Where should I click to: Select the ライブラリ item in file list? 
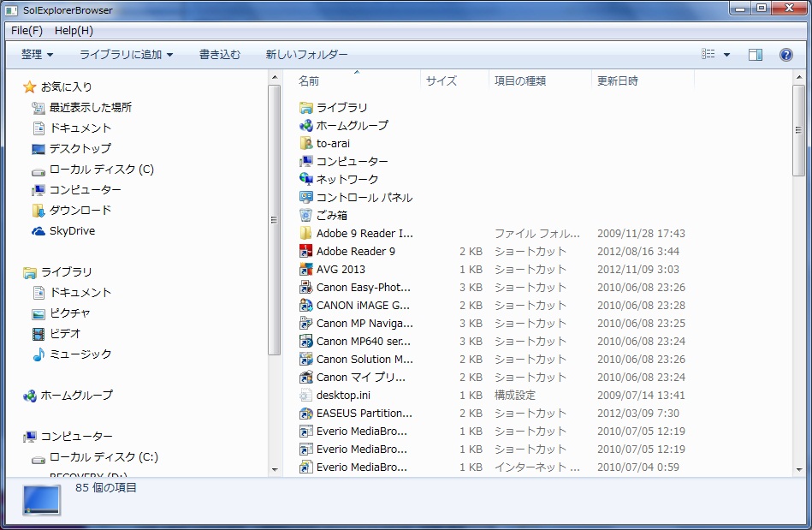point(341,107)
